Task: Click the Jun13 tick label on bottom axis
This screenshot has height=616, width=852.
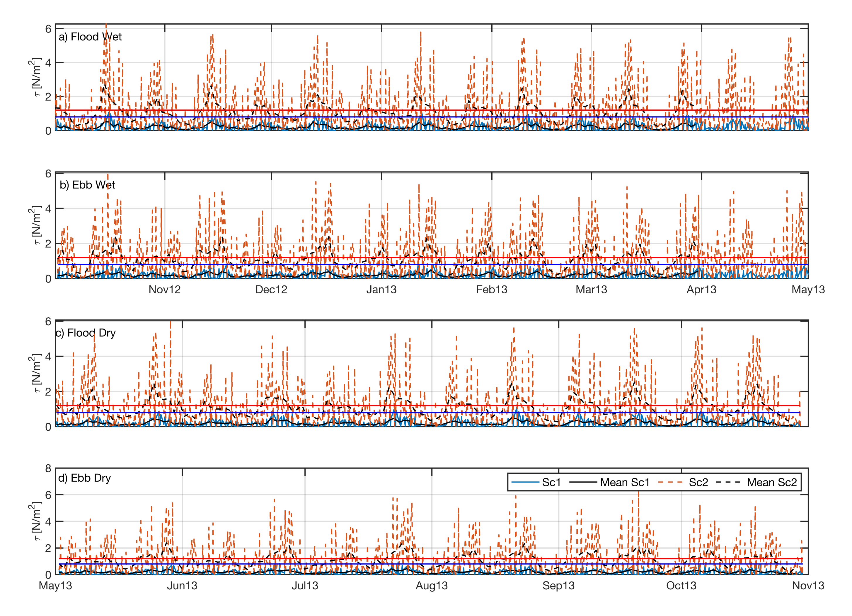Action: point(182,586)
